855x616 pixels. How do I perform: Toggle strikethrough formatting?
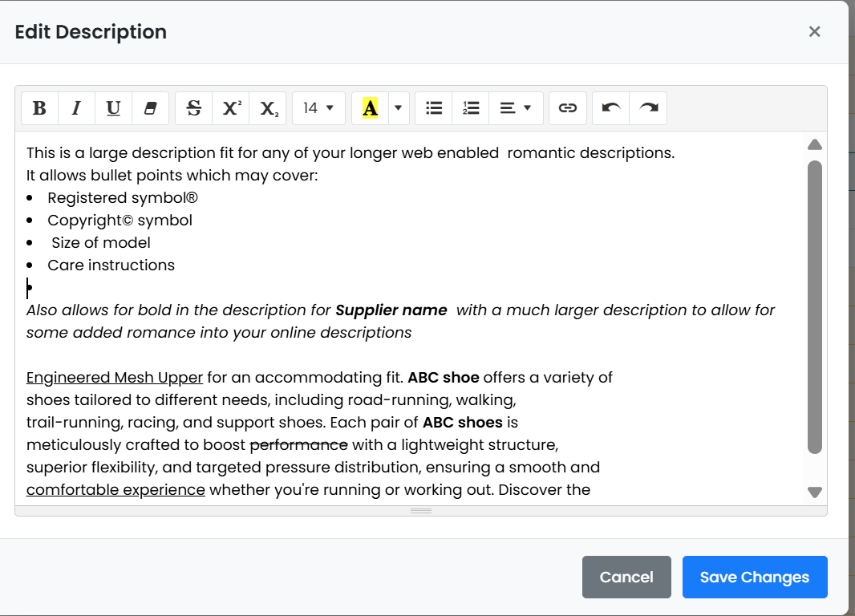193,108
